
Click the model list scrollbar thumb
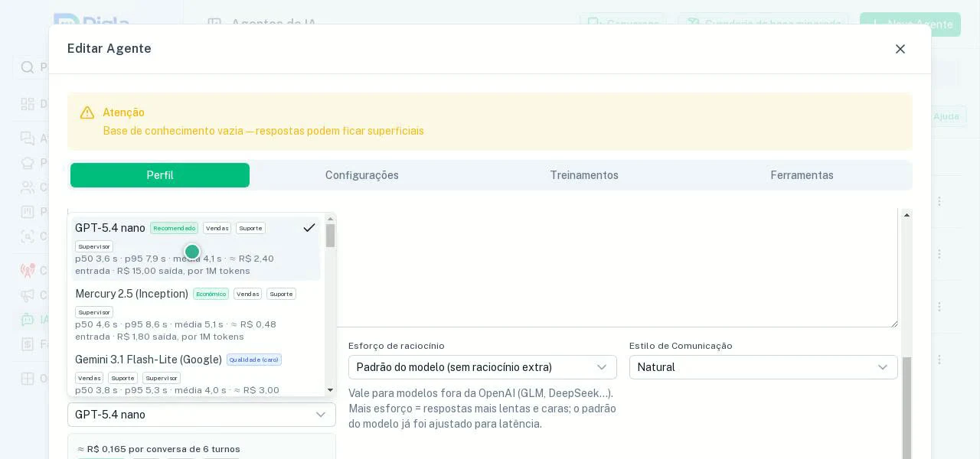tap(331, 236)
